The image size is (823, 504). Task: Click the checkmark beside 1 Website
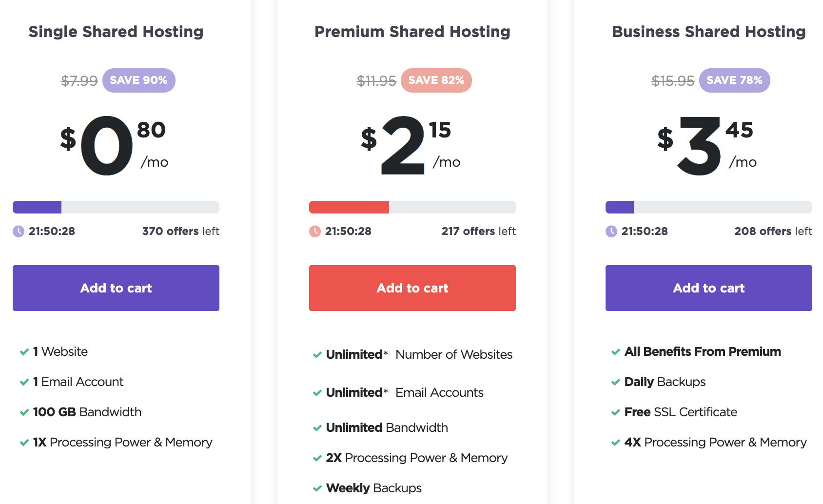click(x=24, y=352)
